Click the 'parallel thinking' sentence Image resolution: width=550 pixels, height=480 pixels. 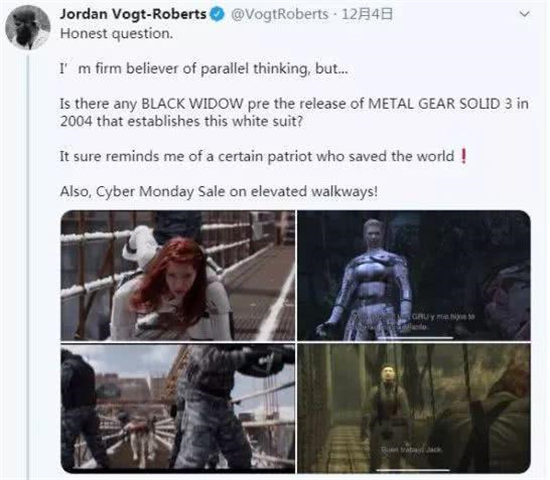click(204, 68)
